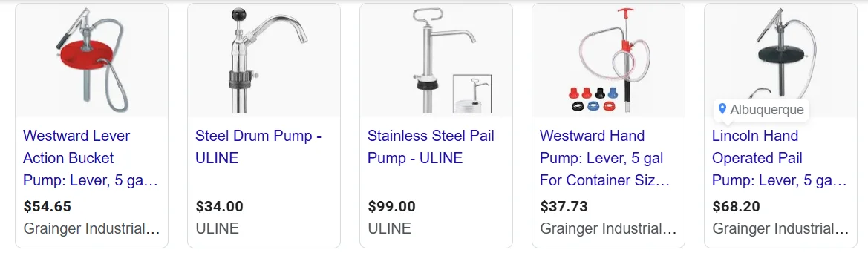Image resolution: width=868 pixels, height=270 pixels.
Task: Open the Lincoln Hand Operated Pail Pump link
Action: [780, 158]
